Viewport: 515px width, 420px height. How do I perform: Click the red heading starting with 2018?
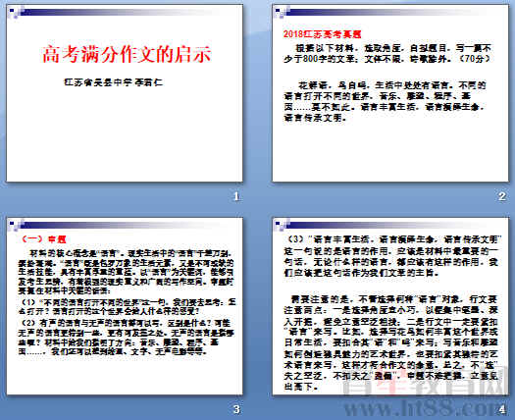pyautogui.click(x=322, y=34)
